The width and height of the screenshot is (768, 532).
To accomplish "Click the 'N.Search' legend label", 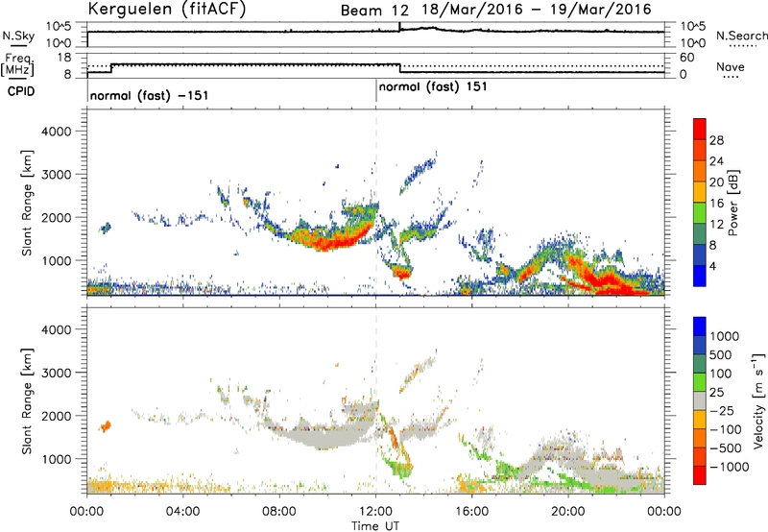I will tap(742, 36).
